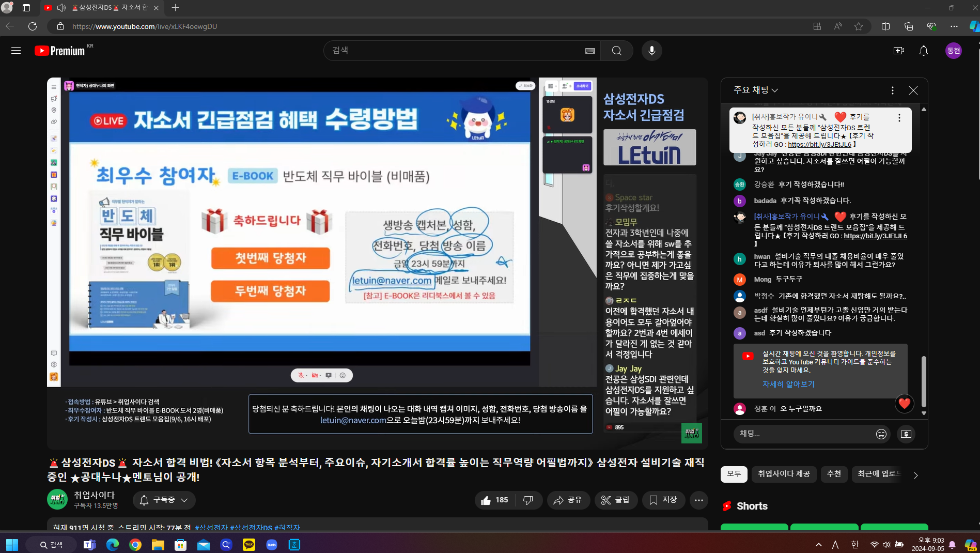980x553 pixels.
Task: Like the live stream video
Action: click(494, 500)
